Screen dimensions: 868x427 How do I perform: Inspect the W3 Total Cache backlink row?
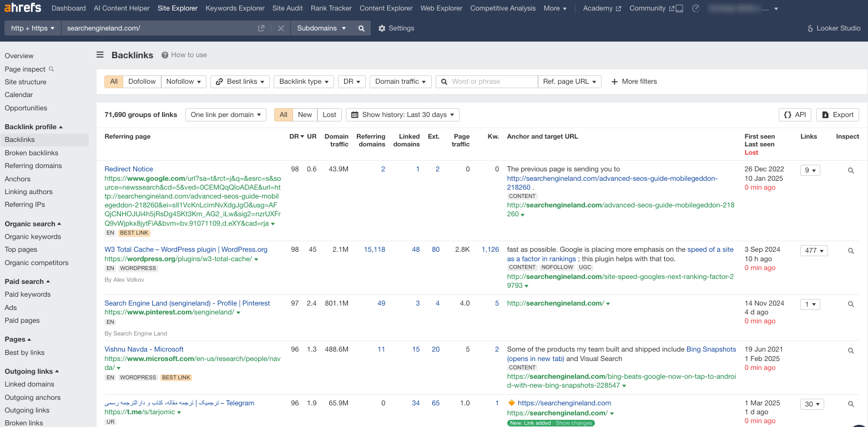(x=851, y=251)
